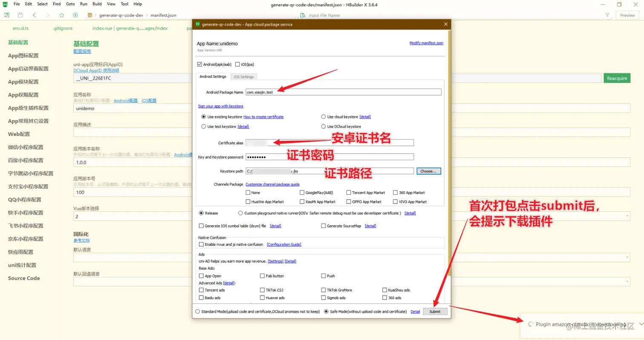Click the filter funnel icon near Preview
The image size is (644, 340).
pos(607,15)
